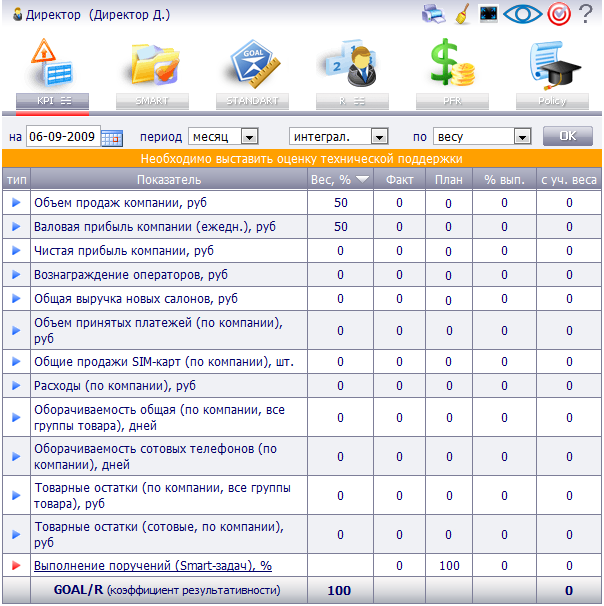
Task: Open SMART folder icon
Action: [154, 64]
